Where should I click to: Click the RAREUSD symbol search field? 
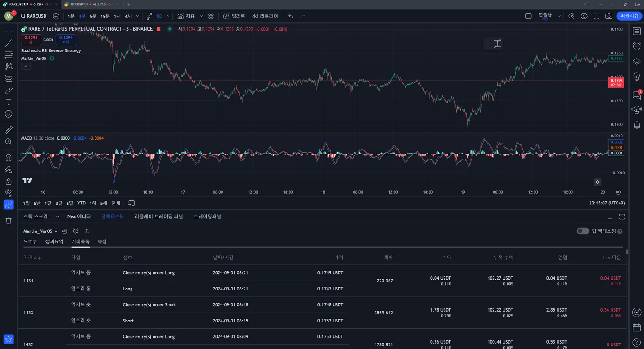[34, 16]
